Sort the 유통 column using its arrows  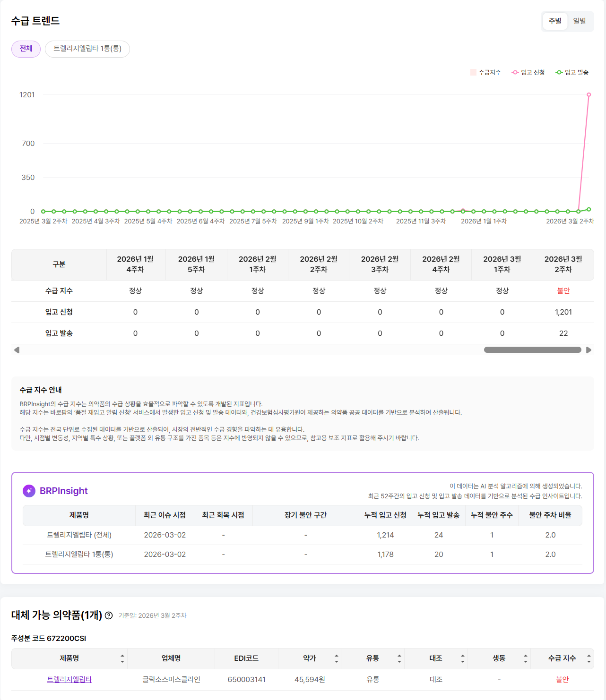[x=399, y=658]
